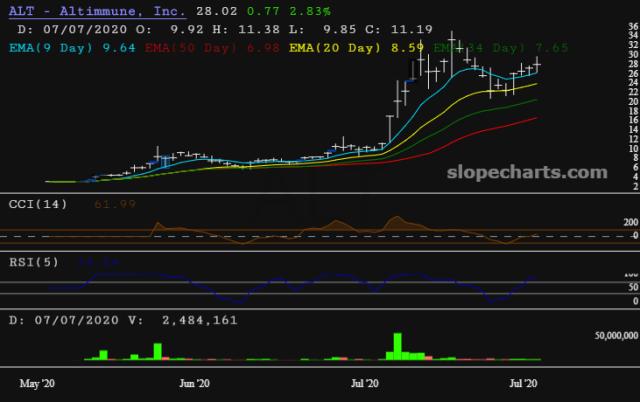Select the May '20 date axis label
Screen dimensions: 640x402
[x=38, y=383]
